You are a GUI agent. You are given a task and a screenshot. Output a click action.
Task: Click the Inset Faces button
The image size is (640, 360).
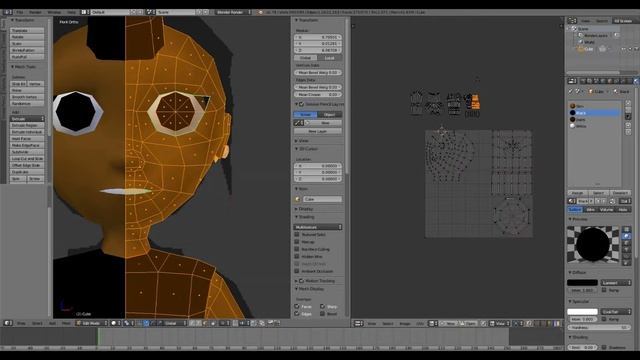coord(27,139)
